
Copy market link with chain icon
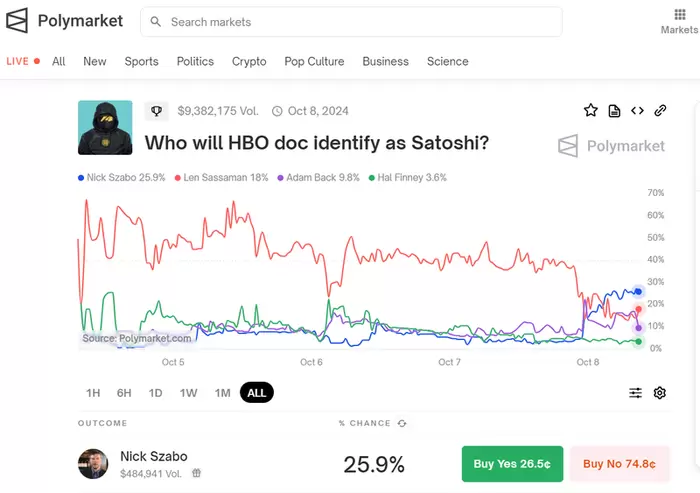coord(660,111)
